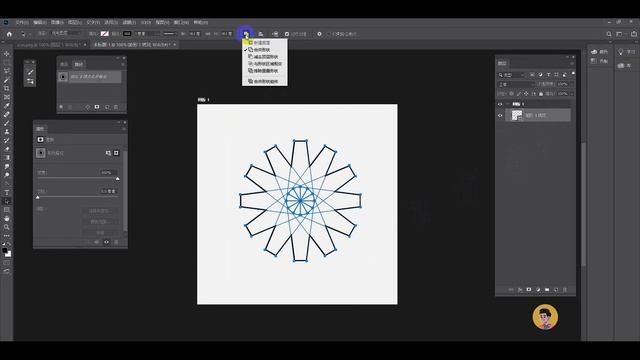Choose 合并形状组件 in path operations menu
Image resolution: width=640 pixels, height=360 pixels.
(266, 81)
